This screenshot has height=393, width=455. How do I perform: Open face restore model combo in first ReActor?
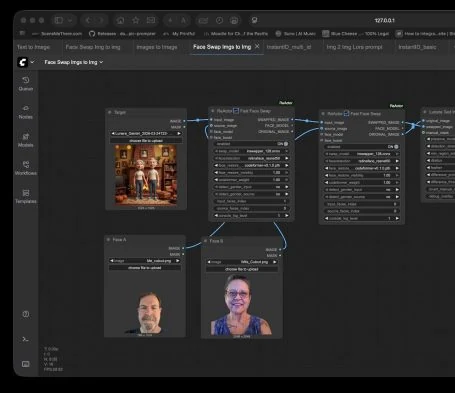[251, 165]
